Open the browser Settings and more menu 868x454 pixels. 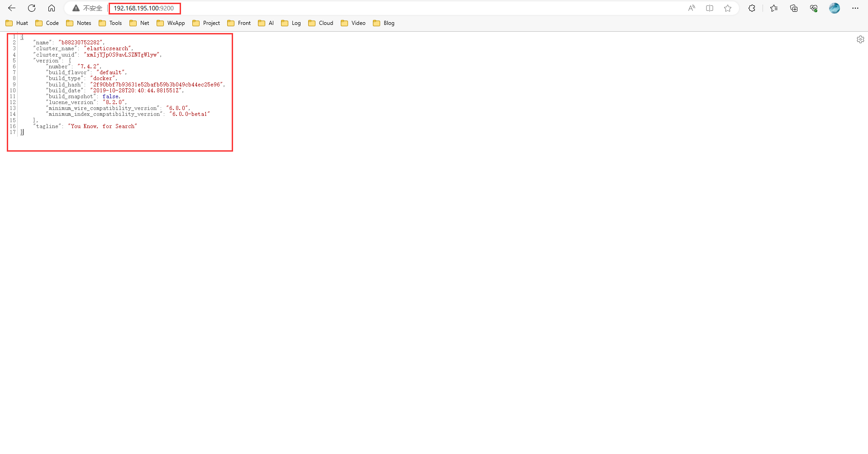[x=855, y=8]
